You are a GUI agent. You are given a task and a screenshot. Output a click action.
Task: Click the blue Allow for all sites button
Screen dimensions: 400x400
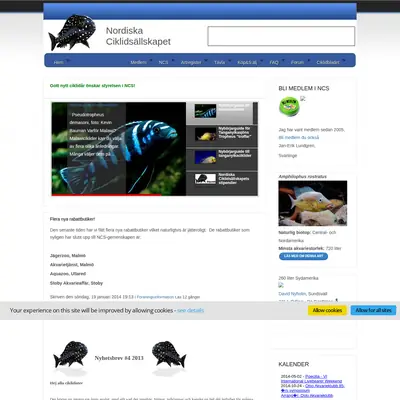pos(373,310)
